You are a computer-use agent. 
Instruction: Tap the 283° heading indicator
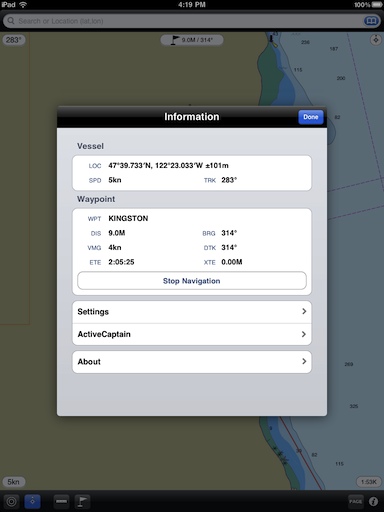pyautogui.click(x=13, y=40)
